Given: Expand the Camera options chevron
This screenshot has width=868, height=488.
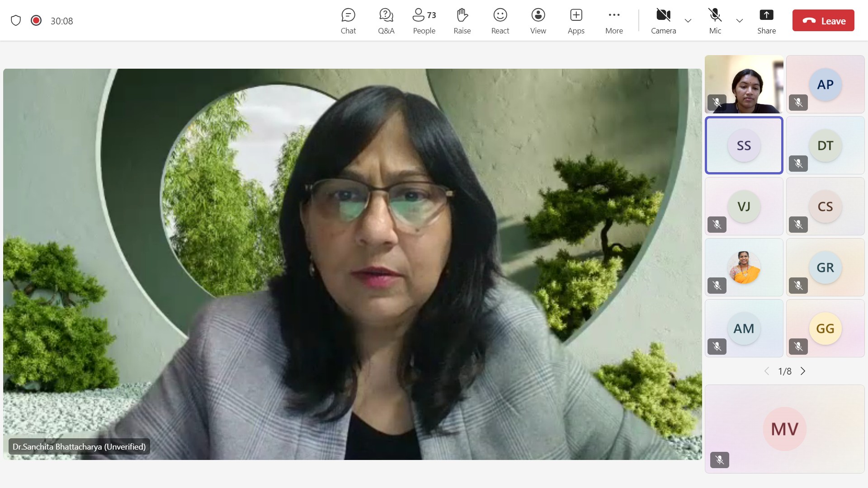Looking at the screenshot, I should [688, 21].
